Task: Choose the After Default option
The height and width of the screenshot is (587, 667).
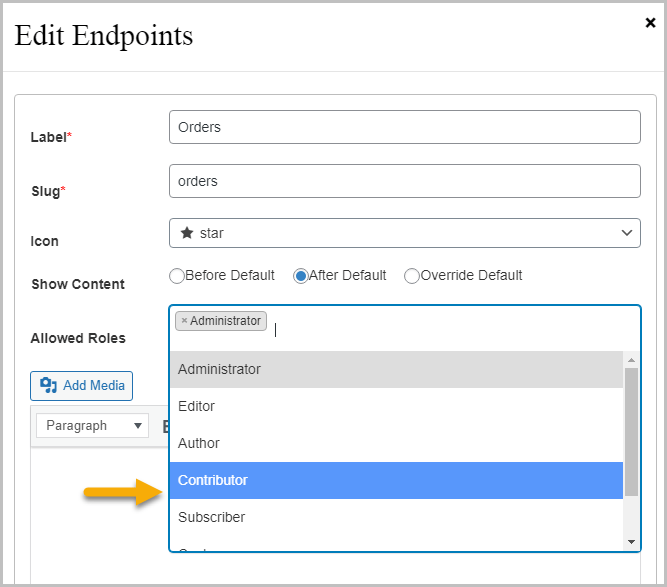Action: [300, 276]
